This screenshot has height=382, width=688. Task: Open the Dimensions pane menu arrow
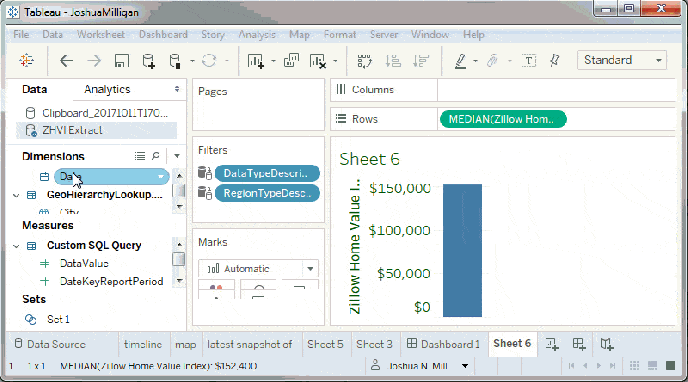177,156
